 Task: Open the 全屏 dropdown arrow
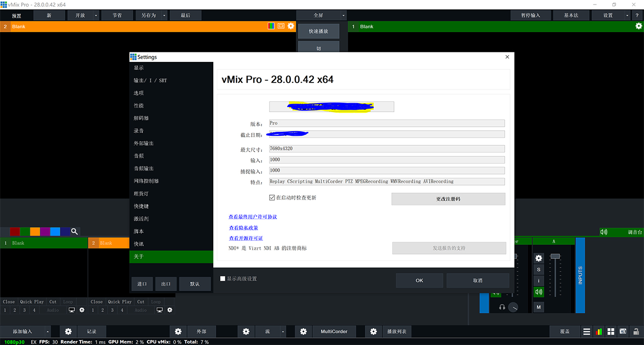343,16
